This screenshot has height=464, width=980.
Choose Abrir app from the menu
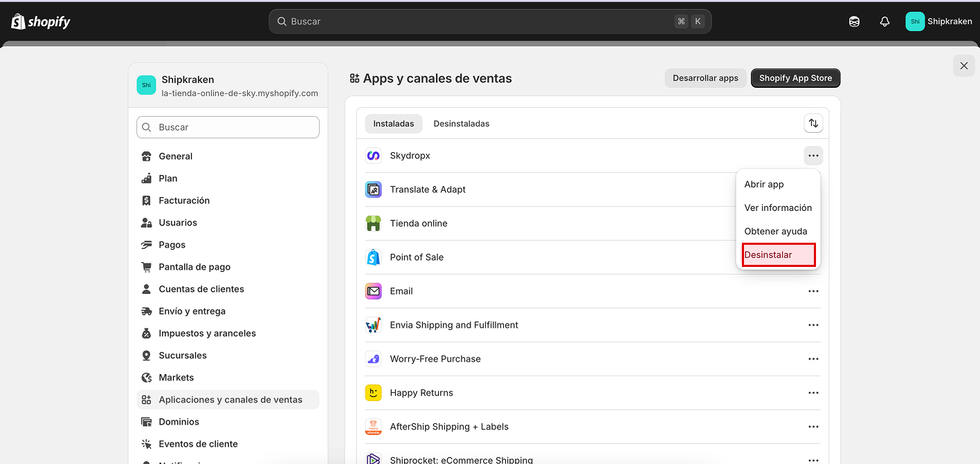point(778,185)
